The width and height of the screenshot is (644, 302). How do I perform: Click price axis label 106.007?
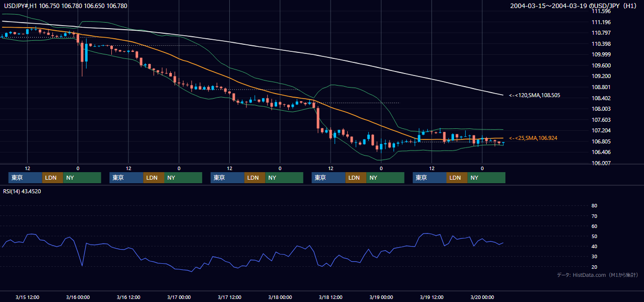(x=601, y=163)
